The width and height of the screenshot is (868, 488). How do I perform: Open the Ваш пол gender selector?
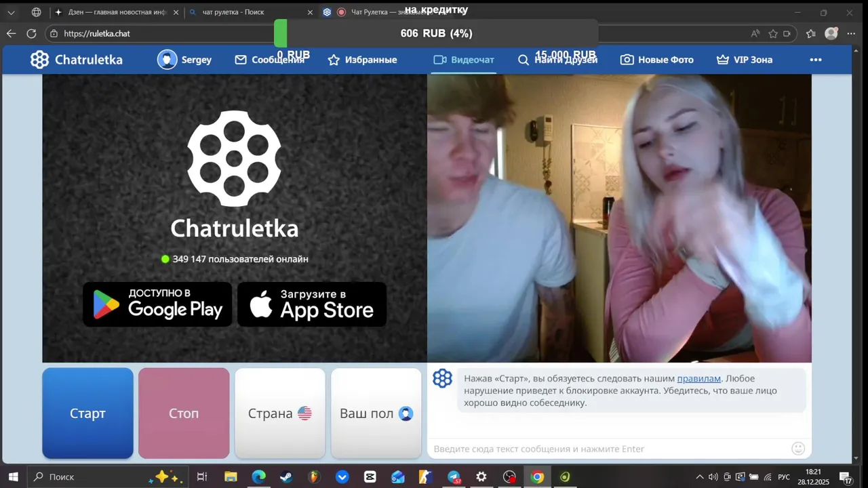point(376,413)
